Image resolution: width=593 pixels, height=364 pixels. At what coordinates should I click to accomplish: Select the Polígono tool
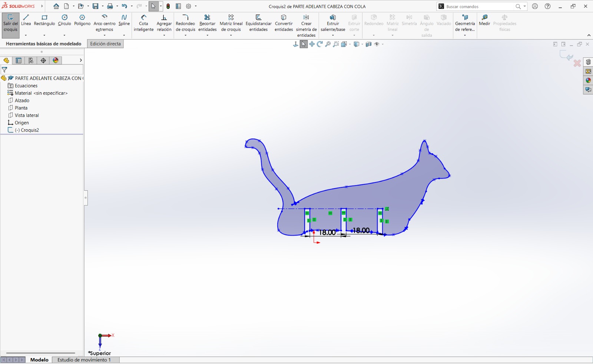pos(82,20)
